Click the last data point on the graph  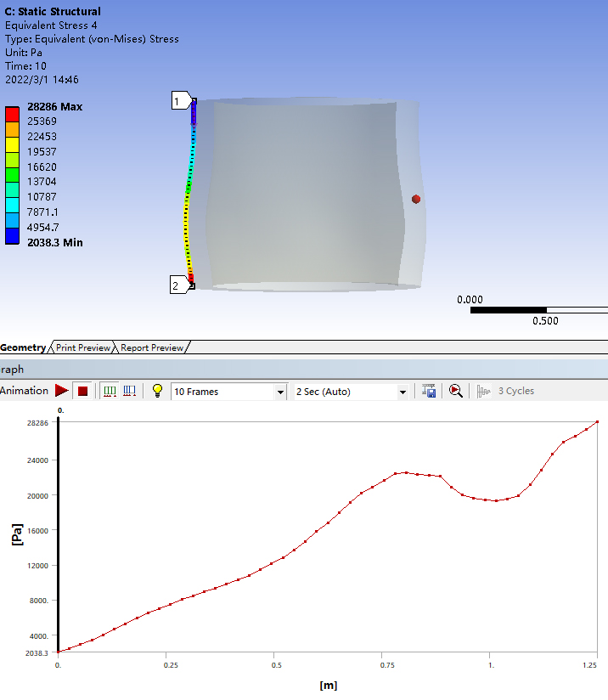tap(597, 421)
